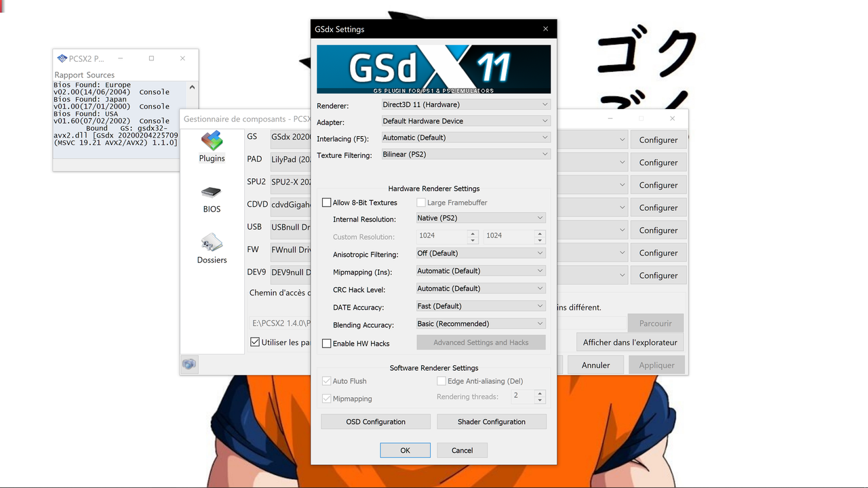
Task: Click Afficher dans l'explorateur button
Action: [630, 342]
